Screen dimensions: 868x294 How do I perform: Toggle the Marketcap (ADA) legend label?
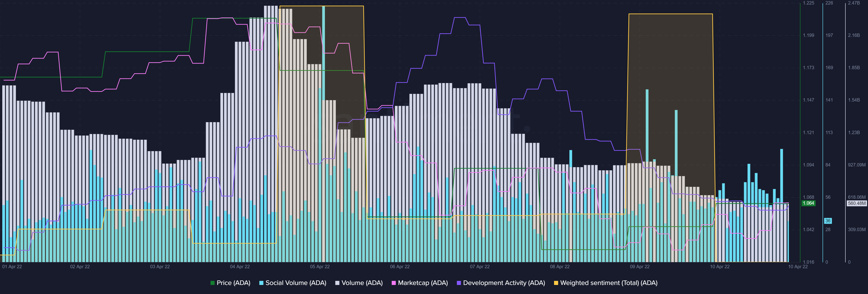(x=423, y=283)
